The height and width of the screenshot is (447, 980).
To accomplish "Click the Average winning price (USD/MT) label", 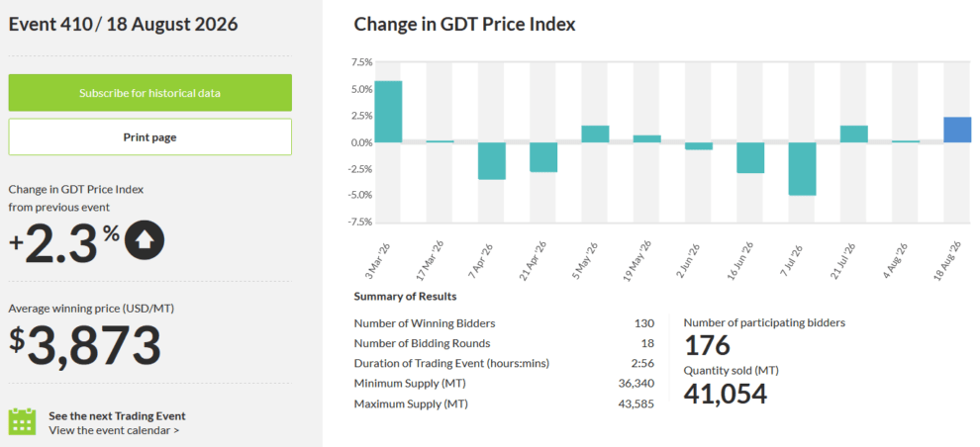I will point(91,308).
